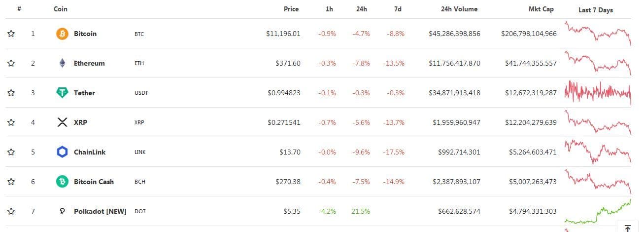The image size is (644, 232).
Task: Toggle the favorite star for Polkadot
Action: (x=11, y=211)
